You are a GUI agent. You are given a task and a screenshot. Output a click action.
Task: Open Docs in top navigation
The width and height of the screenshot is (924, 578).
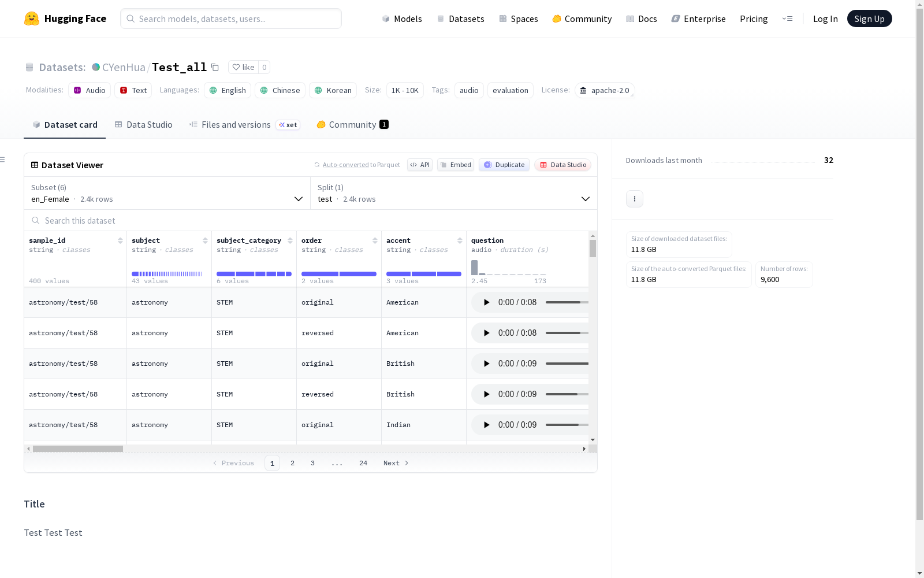click(x=642, y=18)
